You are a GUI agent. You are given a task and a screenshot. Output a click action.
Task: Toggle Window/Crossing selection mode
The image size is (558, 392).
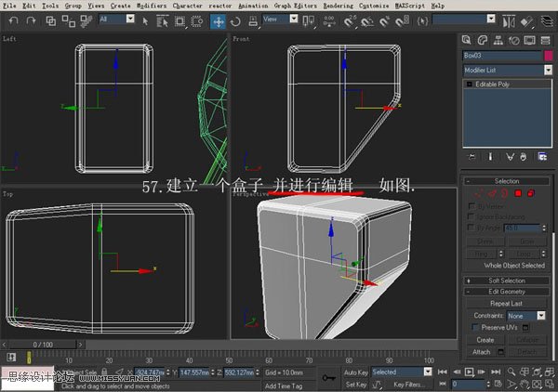tap(197, 21)
